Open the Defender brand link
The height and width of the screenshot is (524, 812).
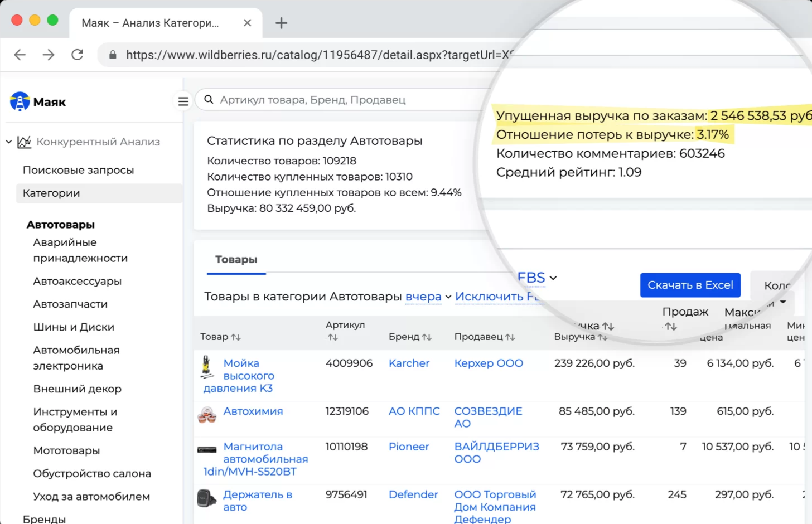413,494
